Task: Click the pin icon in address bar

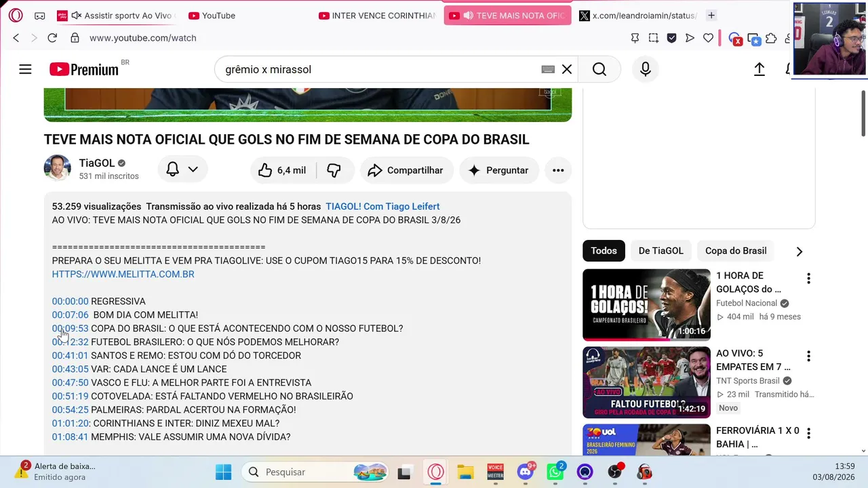Action: point(635,38)
